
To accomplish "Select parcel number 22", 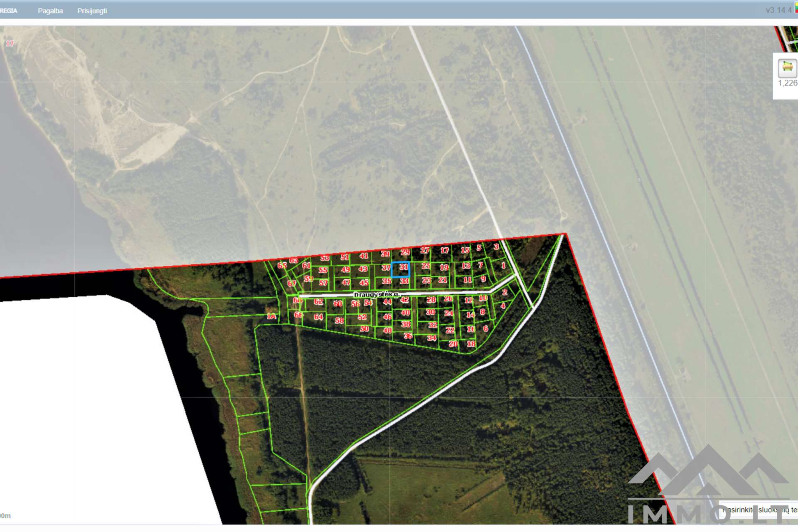I will 450,330.
